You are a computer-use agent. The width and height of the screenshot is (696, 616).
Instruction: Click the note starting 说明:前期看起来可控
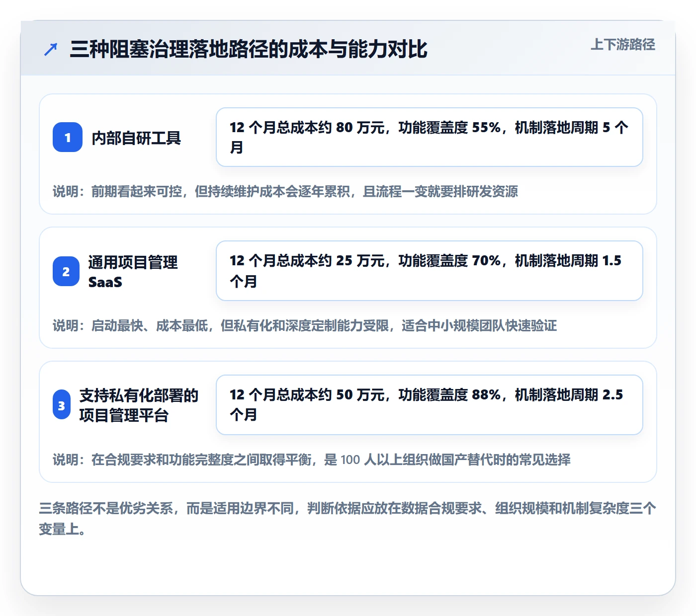[x=285, y=192]
